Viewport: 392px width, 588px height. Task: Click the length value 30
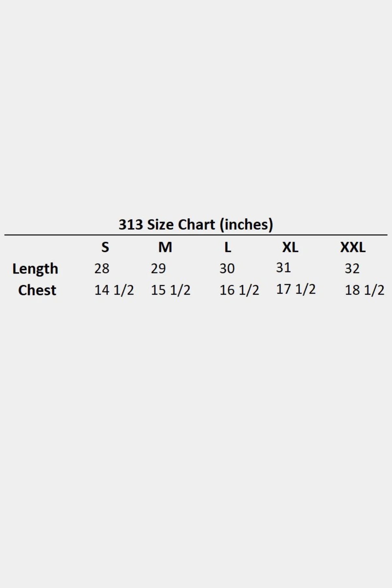click(x=227, y=269)
